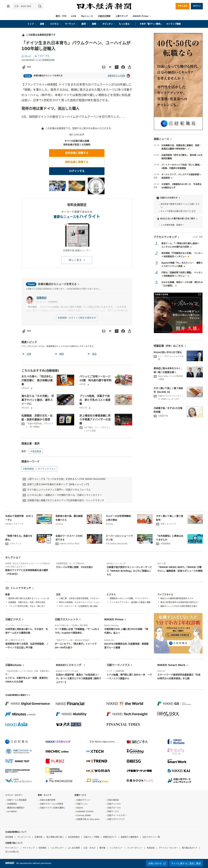This screenshot has width=208, height=868.
Task: Open #トランプ関税 topic in nav
Action: click(x=173, y=24)
